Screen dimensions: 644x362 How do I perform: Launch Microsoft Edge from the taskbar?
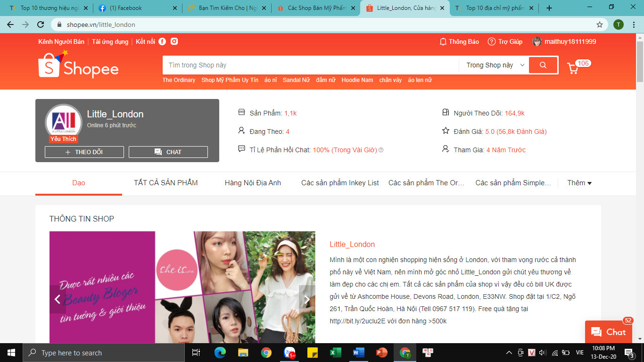pyautogui.click(x=220, y=353)
